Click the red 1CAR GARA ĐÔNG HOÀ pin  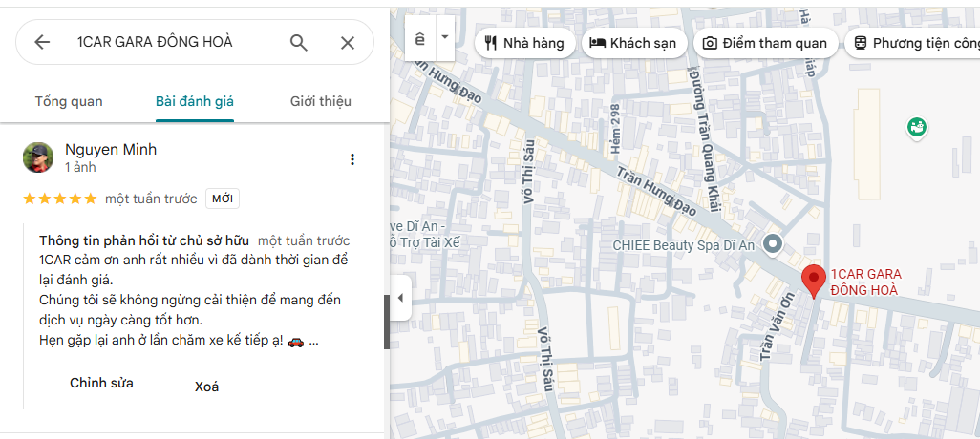click(813, 282)
